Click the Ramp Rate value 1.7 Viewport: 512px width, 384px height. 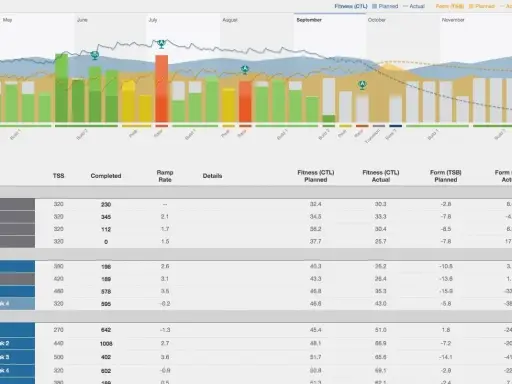tap(165, 229)
